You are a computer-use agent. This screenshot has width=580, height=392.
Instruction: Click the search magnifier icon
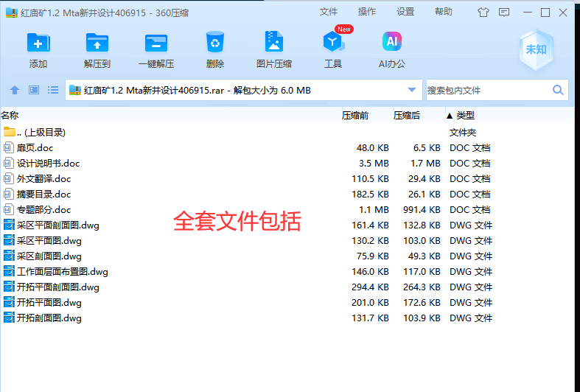pos(558,90)
